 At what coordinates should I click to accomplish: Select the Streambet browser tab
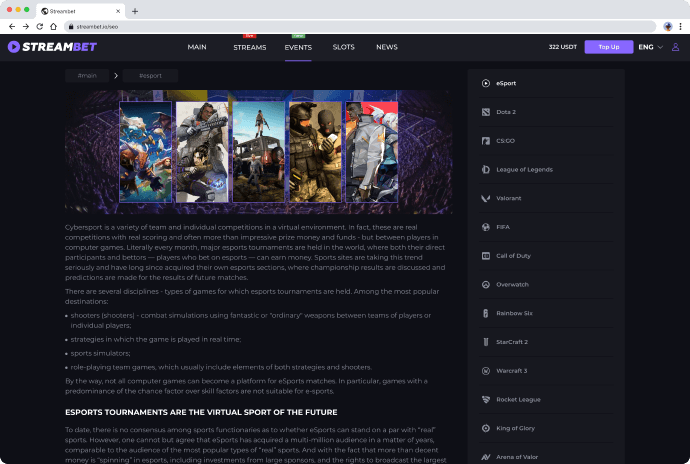[81, 11]
